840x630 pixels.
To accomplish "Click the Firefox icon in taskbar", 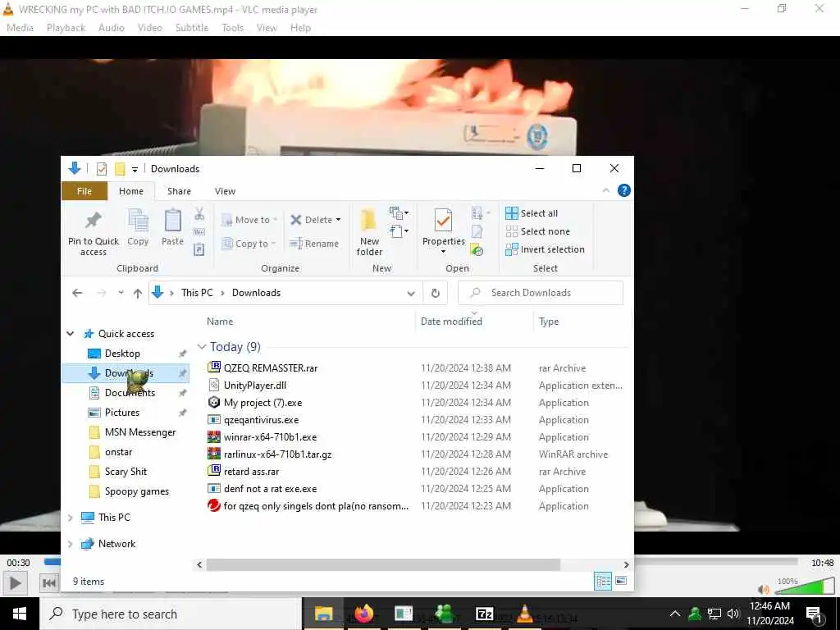I will click(363, 614).
